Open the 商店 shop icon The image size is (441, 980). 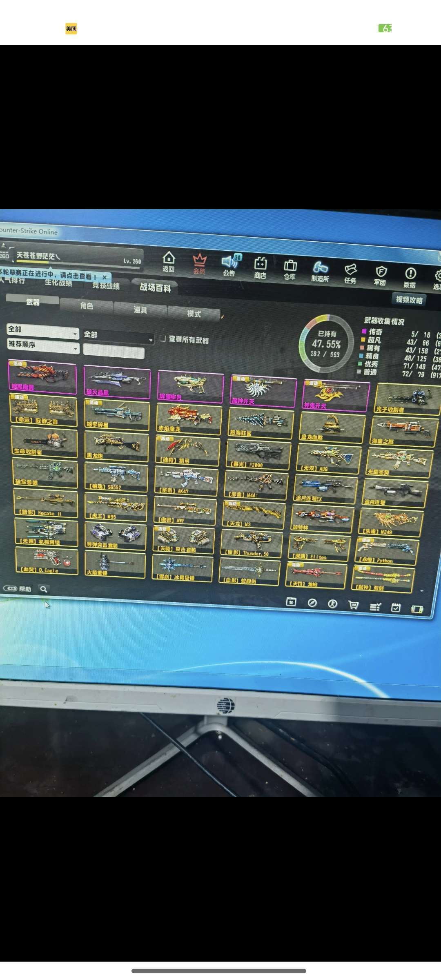coord(260,268)
